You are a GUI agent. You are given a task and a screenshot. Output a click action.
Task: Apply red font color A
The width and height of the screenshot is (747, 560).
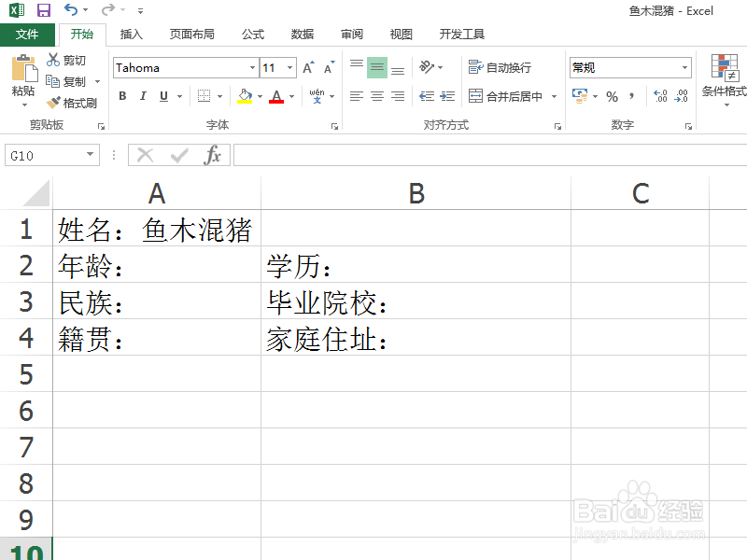click(x=276, y=96)
